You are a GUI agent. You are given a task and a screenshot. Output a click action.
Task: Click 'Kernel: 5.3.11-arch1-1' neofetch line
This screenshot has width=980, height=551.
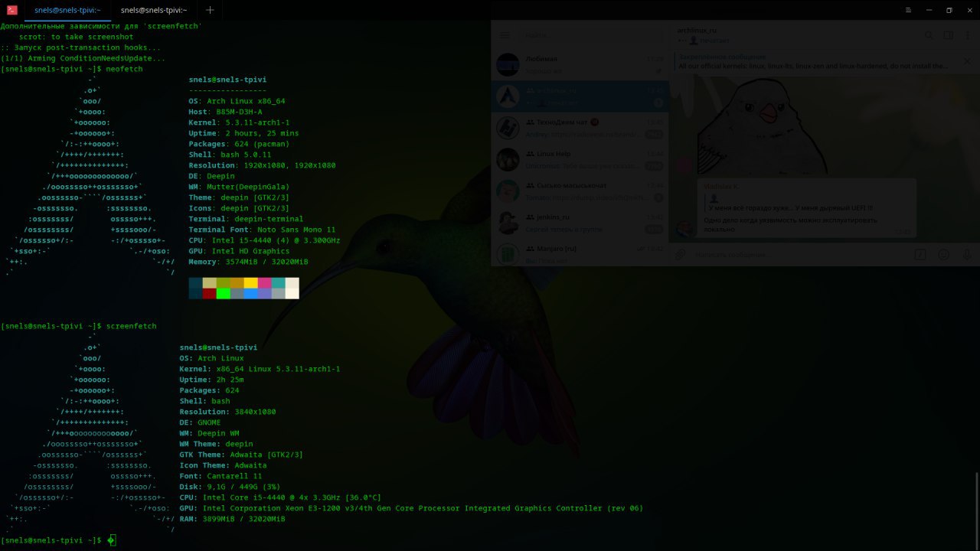(x=239, y=122)
